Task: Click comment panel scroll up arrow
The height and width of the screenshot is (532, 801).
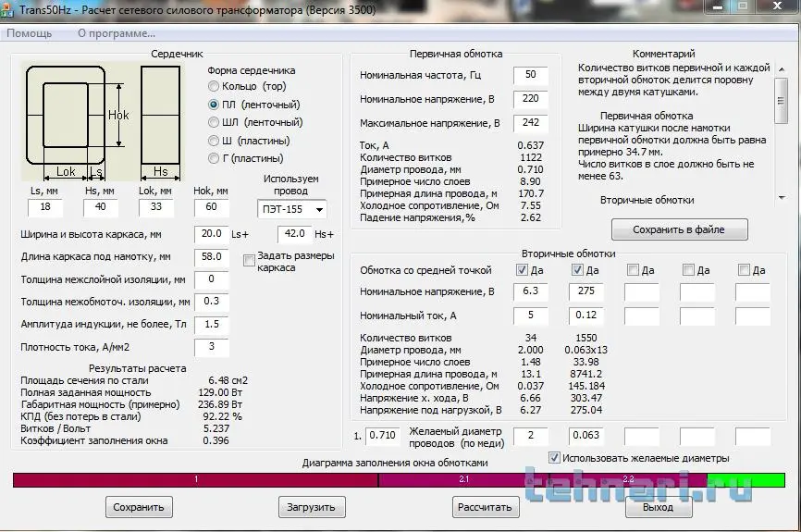Action: 781,69
